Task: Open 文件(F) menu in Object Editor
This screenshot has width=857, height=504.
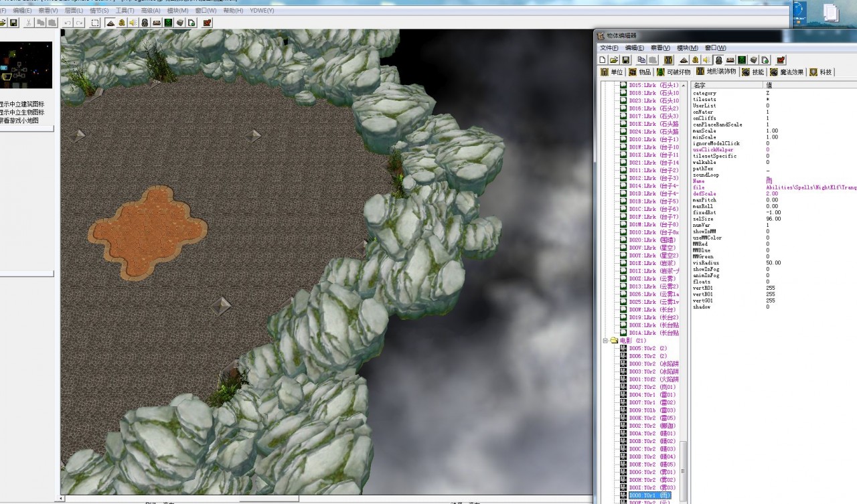Action: coord(609,48)
